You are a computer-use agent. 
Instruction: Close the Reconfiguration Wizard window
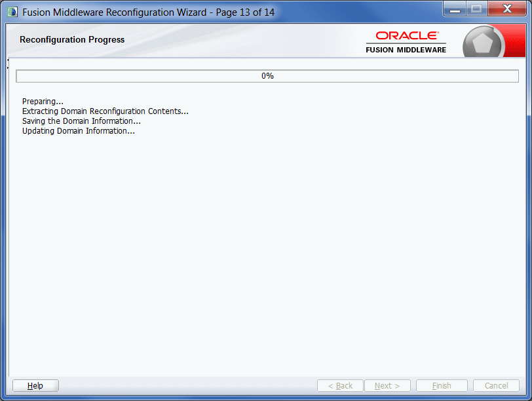(507, 9)
